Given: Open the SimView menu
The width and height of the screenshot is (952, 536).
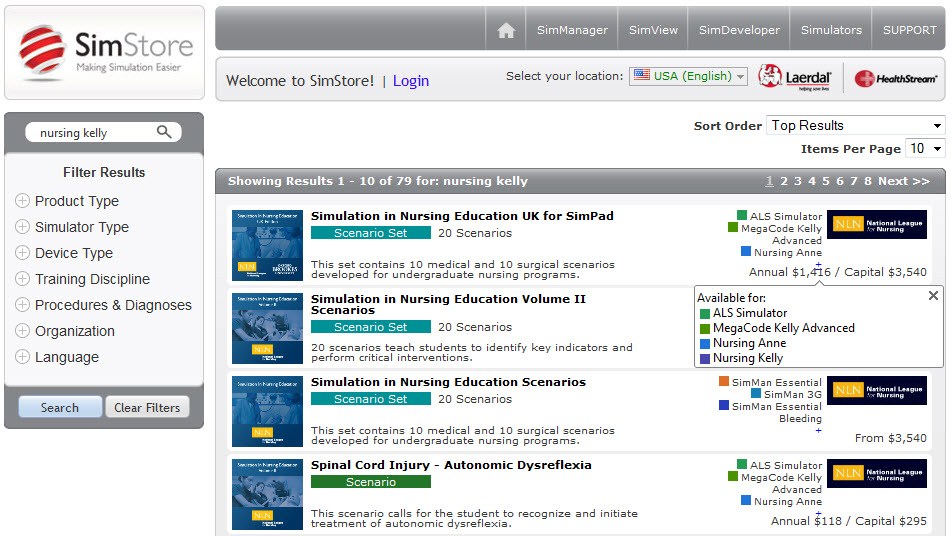Looking at the screenshot, I should coord(653,30).
